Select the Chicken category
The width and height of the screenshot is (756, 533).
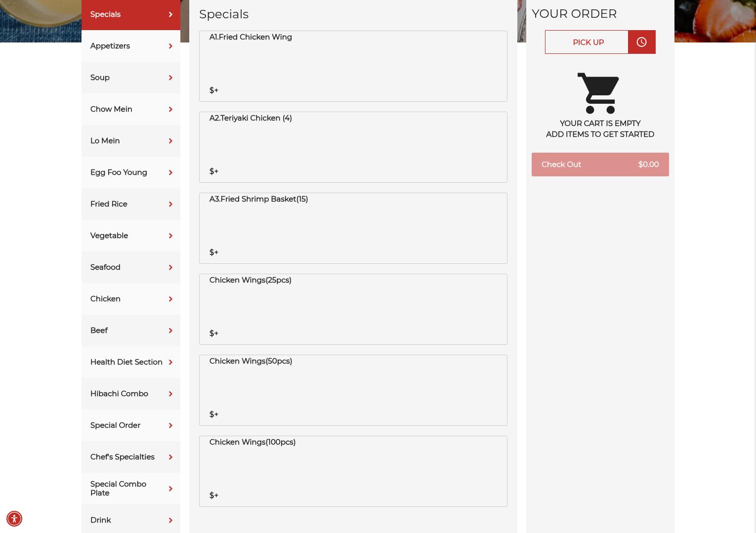pyautogui.click(x=131, y=299)
